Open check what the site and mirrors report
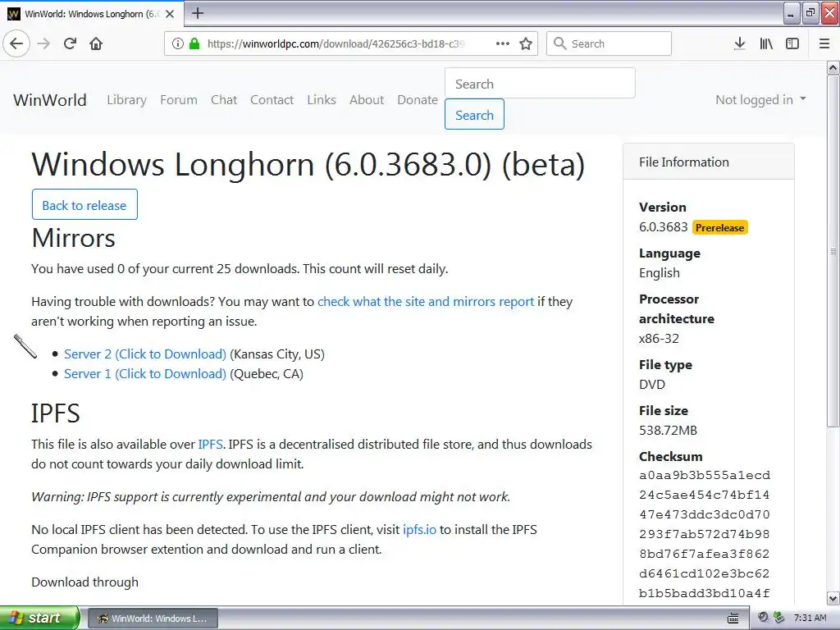The height and width of the screenshot is (630, 840). click(426, 302)
